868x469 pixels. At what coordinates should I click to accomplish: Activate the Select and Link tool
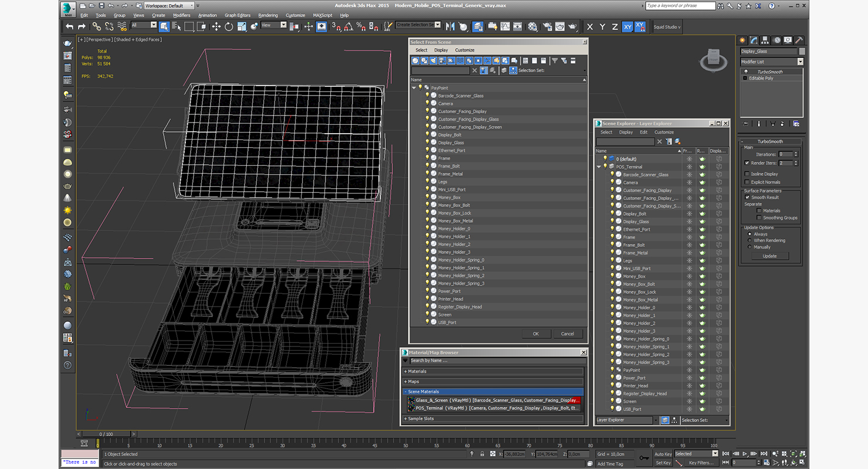point(96,26)
